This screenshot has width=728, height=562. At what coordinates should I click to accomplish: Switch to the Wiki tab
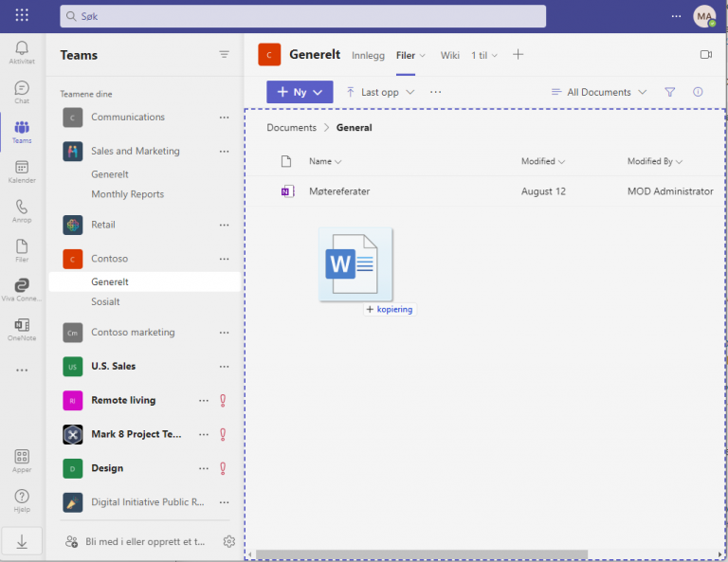pos(449,56)
